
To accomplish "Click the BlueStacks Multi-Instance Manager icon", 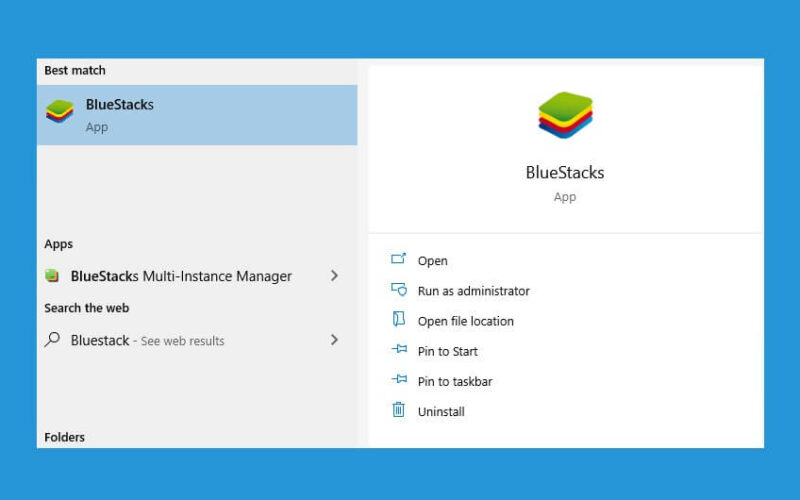I will coord(52,276).
